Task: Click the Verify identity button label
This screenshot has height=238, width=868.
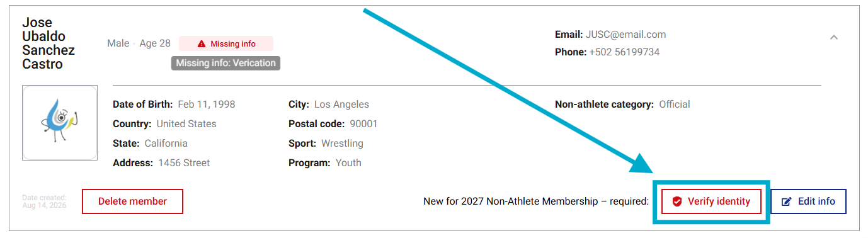Action: point(719,201)
